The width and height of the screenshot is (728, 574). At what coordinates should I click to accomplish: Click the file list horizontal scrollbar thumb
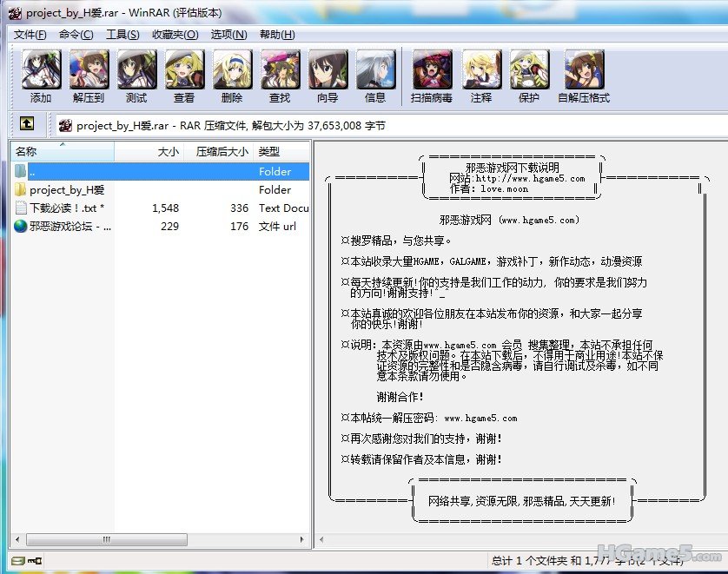[x=107, y=539]
